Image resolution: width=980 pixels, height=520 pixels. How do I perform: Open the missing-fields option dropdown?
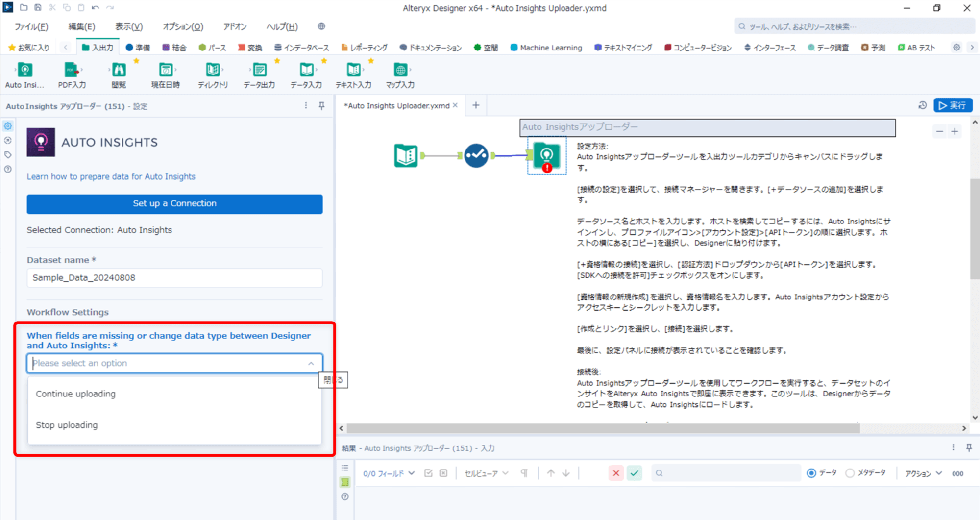pyautogui.click(x=174, y=363)
